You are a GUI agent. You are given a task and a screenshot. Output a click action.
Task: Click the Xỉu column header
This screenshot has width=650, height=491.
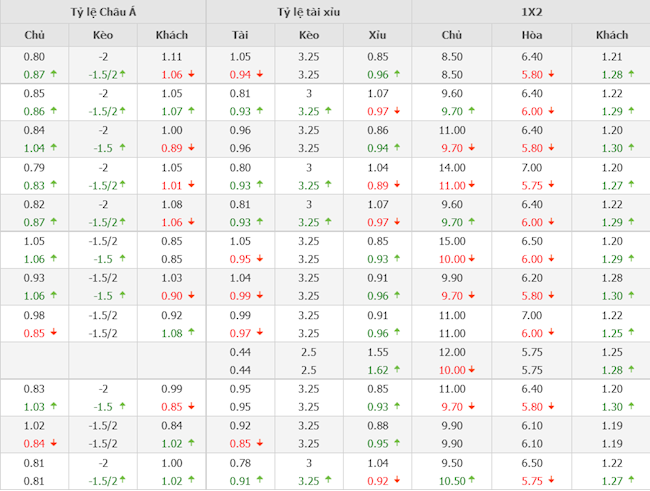[x=377, y=36]
